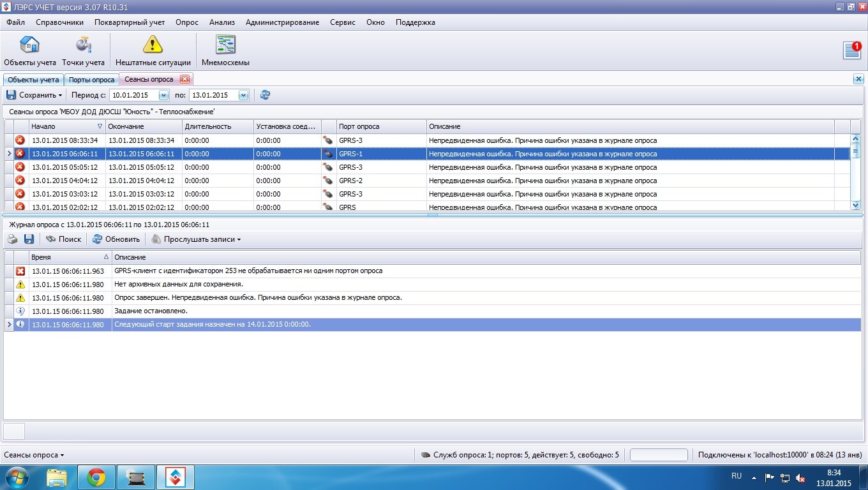Click Windows Start button
The width and height of the screenshot is (868, 490).
(x=16, y=477)
